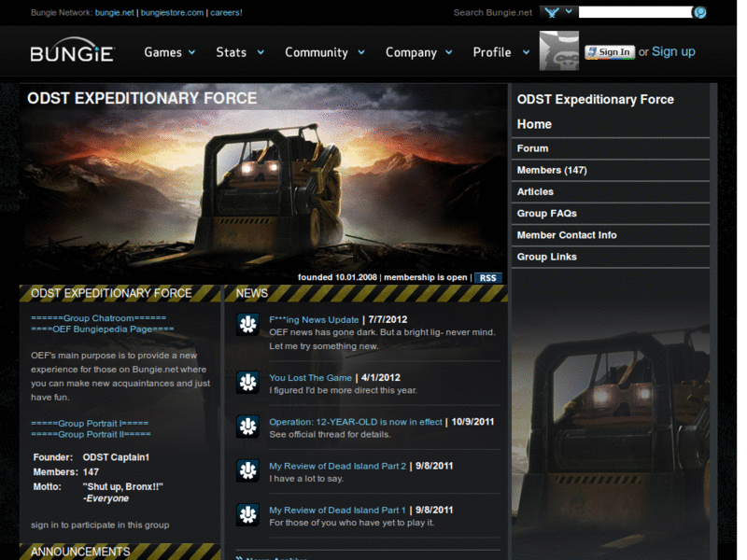Open the Group Chatroom link
The image size is (747, 560).
click(99, 318)
